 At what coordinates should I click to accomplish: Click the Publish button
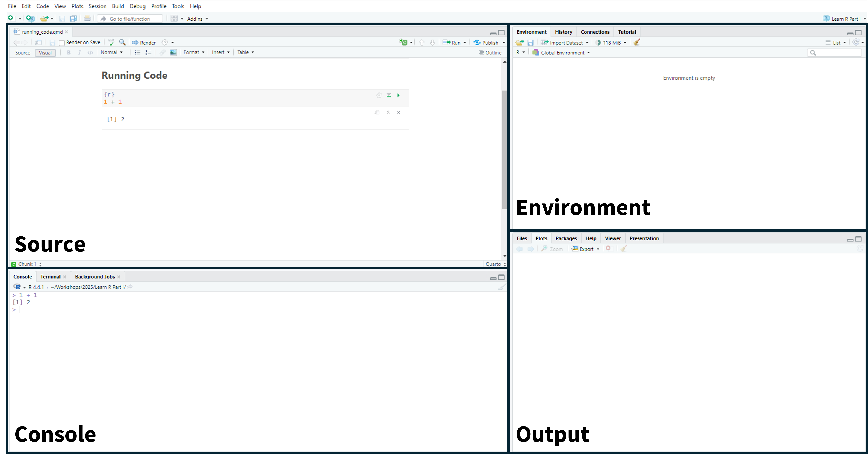click(x=486, y=43)
